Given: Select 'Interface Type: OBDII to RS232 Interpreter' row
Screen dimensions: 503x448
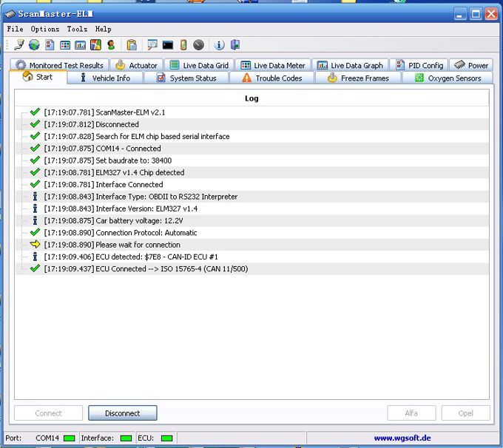Looking at the screenshot, I should 251,197.
